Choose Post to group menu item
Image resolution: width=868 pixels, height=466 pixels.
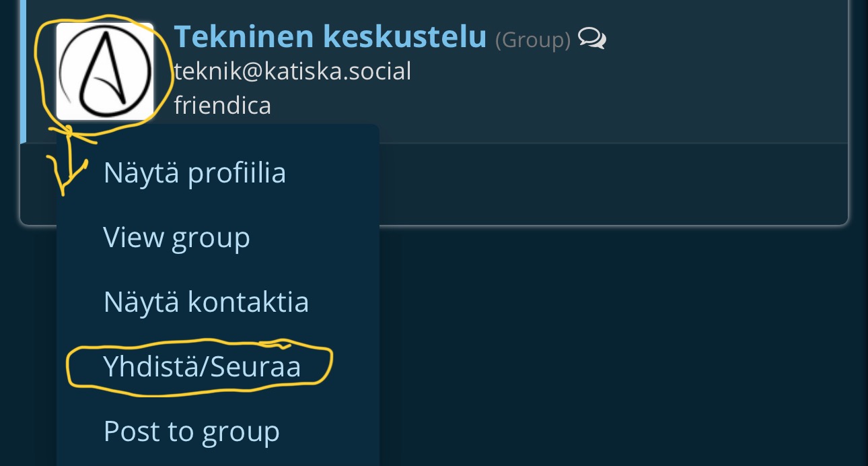191,432
